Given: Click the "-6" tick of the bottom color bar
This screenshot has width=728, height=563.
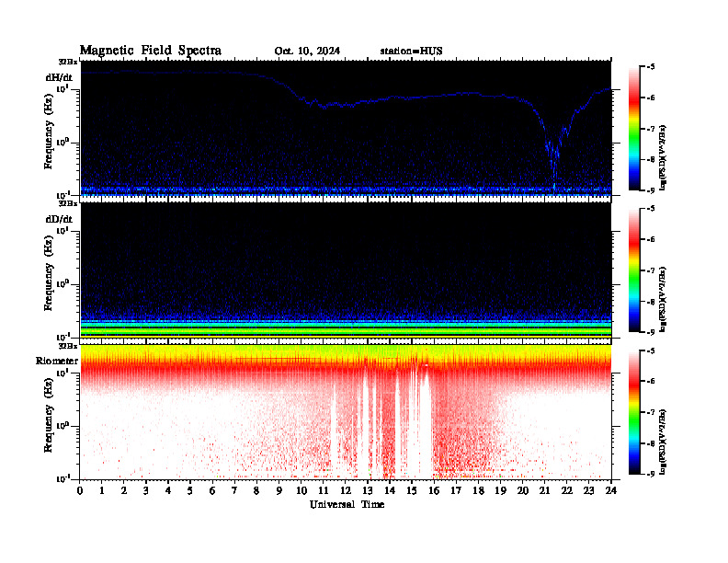Looking at the screenshot, I should pyautogui.click(x=651, y=381).
